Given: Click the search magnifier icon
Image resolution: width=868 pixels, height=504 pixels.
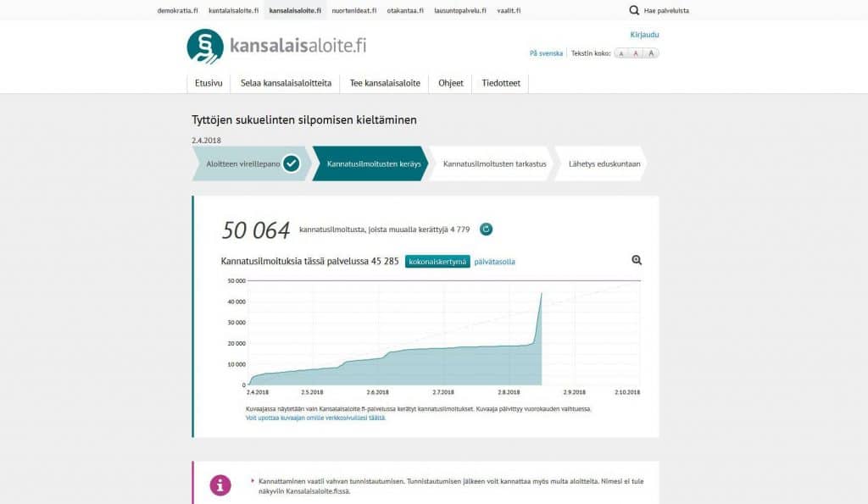Looking at the screenshot, I should click(x=634, y=10).
